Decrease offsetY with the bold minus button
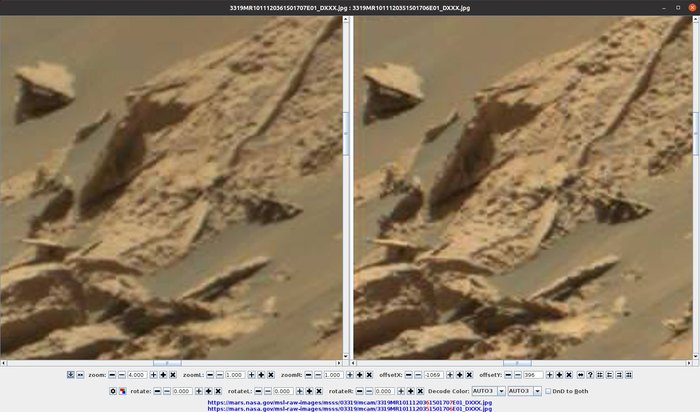This screenshot has height=412, width=700. click(x=508, y=375)
